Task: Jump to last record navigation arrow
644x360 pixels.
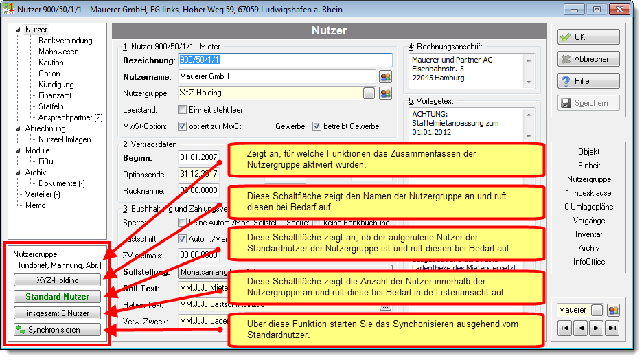Action: [x=612, y=328]
